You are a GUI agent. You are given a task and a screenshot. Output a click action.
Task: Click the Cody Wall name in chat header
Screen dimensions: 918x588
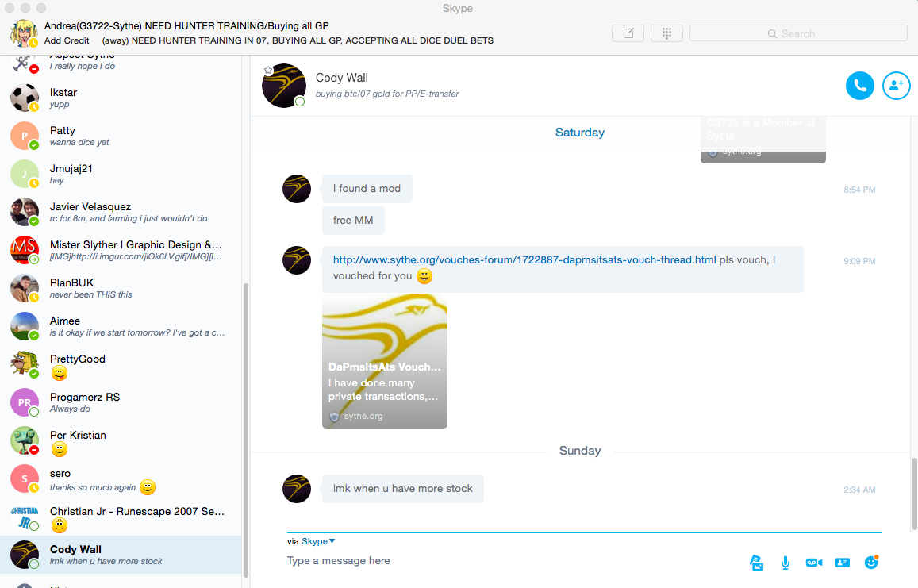[342, 77]
